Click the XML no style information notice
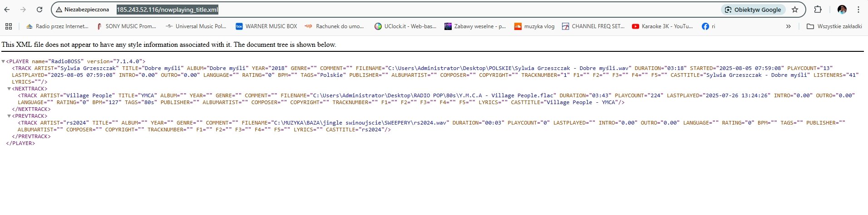868x215 pixels. [x=169, y=45]
